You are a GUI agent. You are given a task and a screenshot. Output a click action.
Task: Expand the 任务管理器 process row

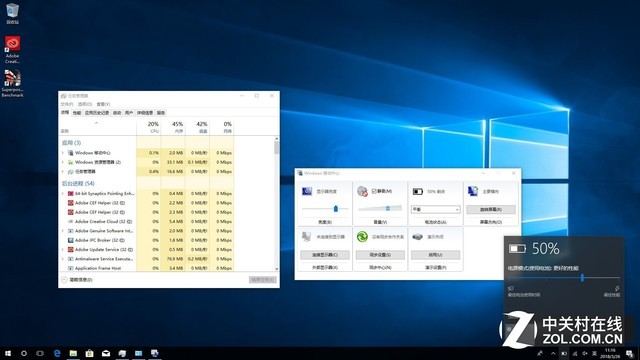63,171
